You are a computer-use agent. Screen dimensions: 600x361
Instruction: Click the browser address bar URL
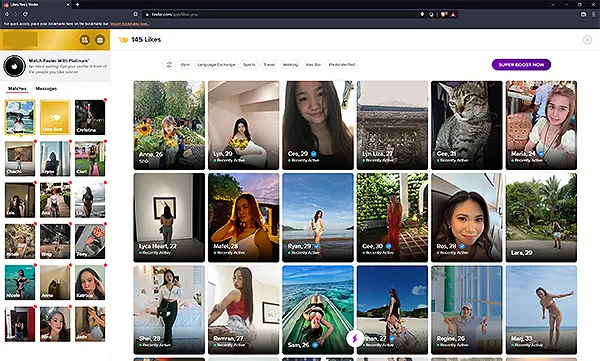click(174, 14)
